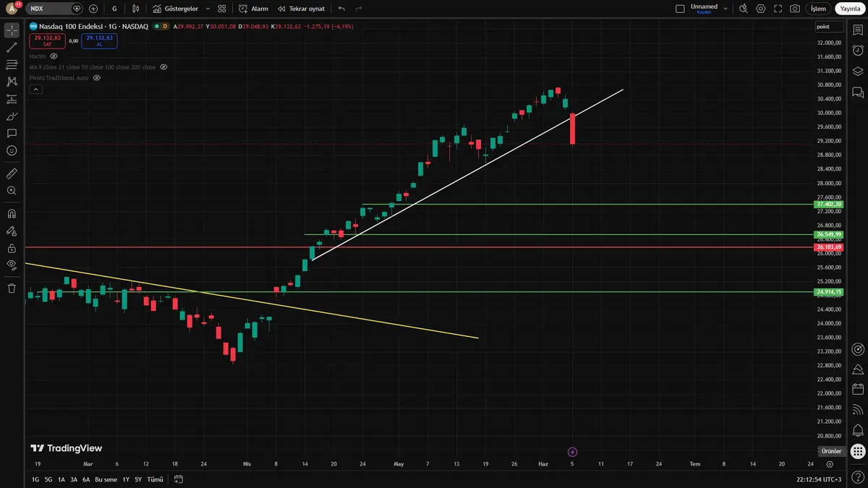Take a chart snapshot with camera icon

point(796,9)
